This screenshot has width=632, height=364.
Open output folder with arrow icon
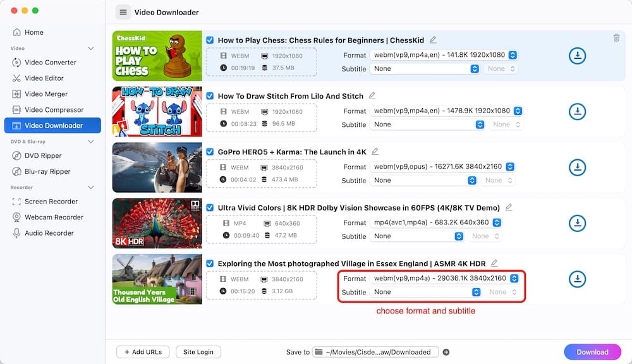(x=446, y=352)
